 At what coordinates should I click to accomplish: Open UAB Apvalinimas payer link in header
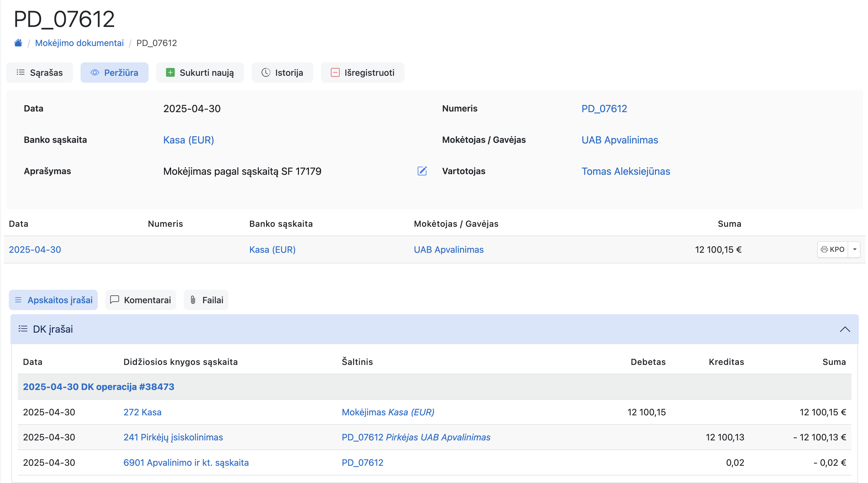click(619, 140)
